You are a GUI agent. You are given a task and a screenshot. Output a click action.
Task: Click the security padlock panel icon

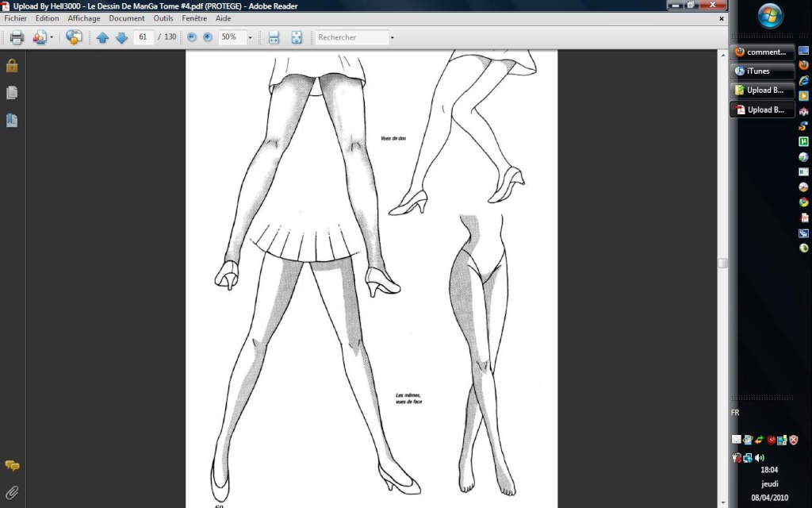(x=12, y=66)
